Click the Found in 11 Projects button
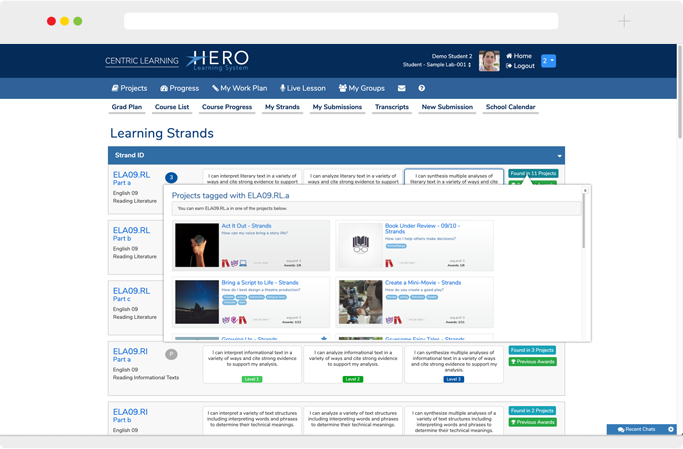Viewport: 683px width, 449px height. (533, 173)
